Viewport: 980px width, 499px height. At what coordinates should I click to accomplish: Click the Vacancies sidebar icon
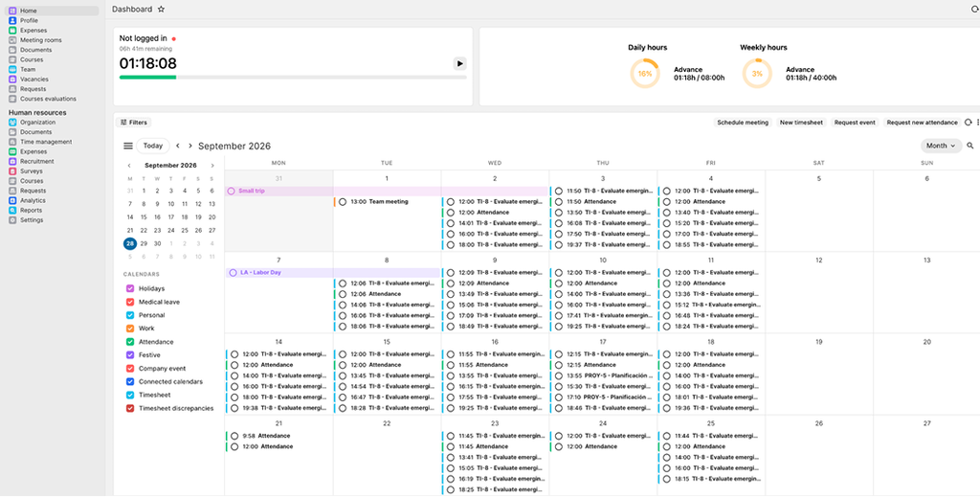coord(12,79)
